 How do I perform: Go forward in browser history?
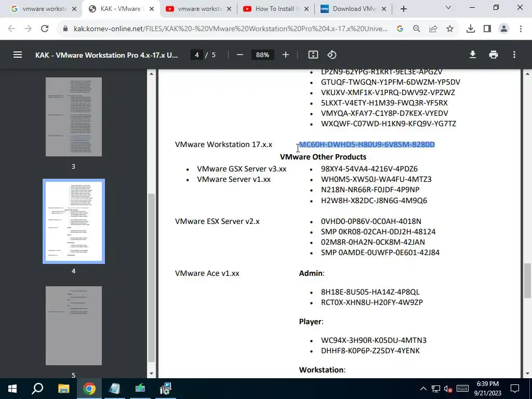point(28,29)
